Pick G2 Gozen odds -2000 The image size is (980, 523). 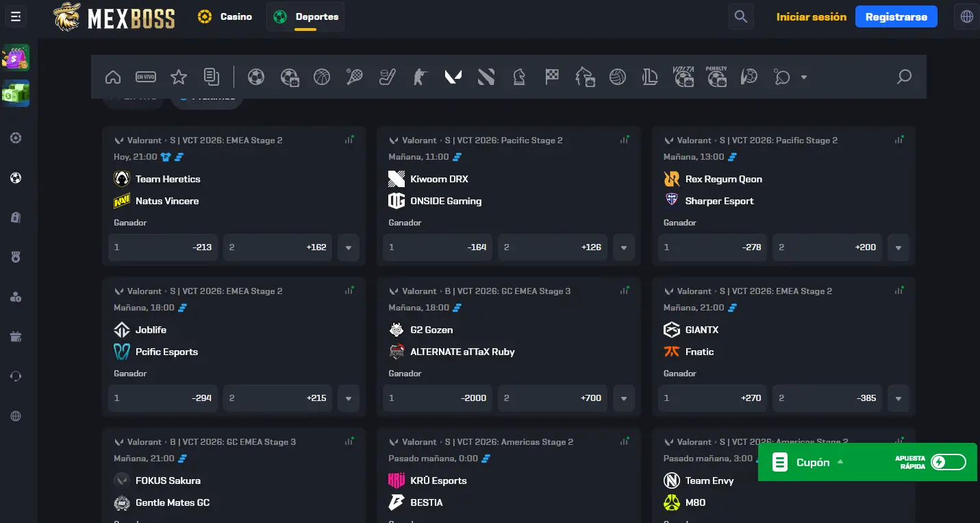(438, 398)
